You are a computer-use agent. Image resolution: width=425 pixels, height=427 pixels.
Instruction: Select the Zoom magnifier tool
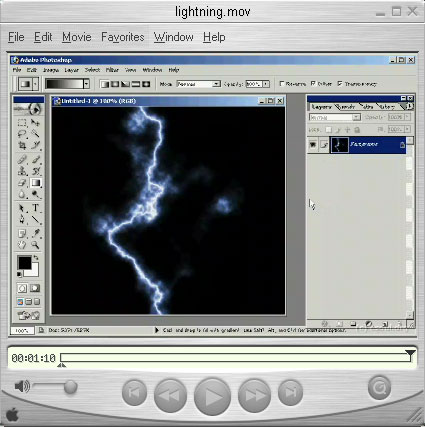click(35, 245)
